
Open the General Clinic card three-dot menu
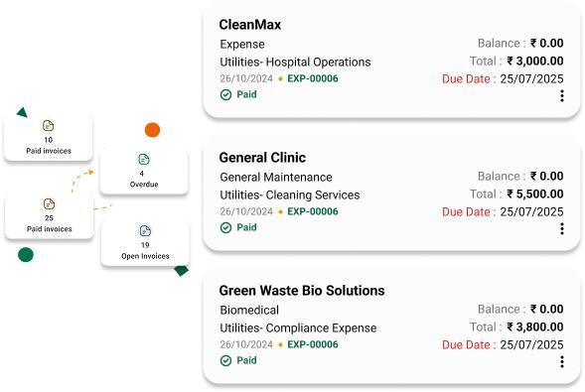pos(562,228)
